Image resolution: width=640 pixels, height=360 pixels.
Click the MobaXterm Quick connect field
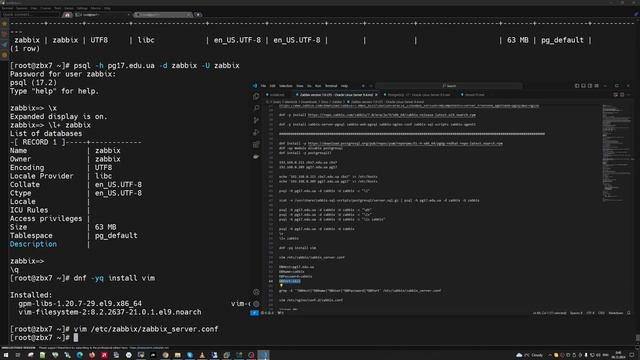tap(31, 15)
